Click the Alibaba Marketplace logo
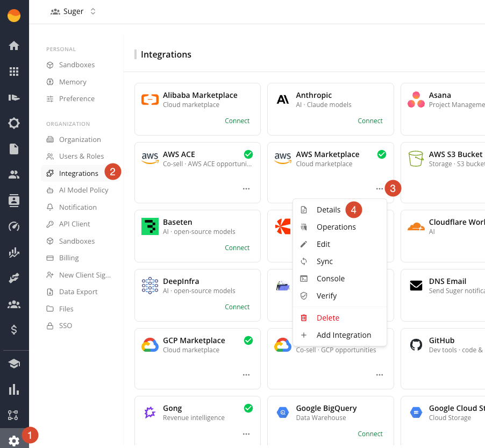 click(150, 99)
